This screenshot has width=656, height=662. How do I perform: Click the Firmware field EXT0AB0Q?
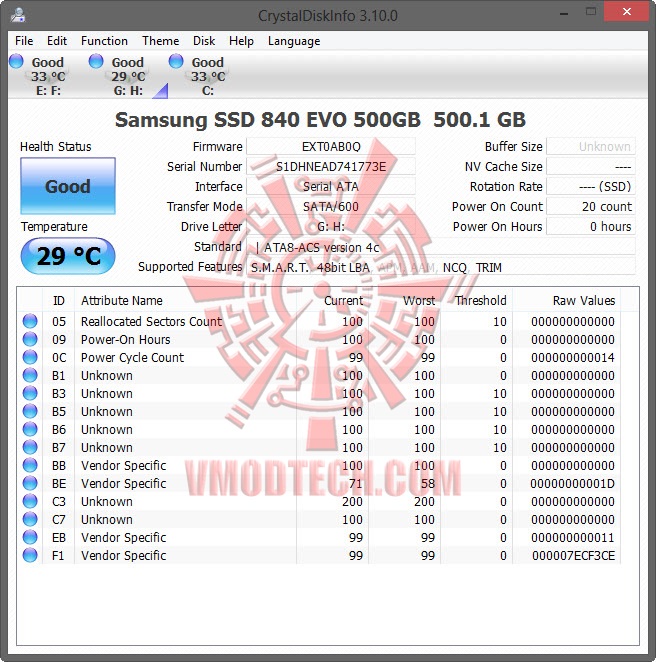(x=331, y=147)
